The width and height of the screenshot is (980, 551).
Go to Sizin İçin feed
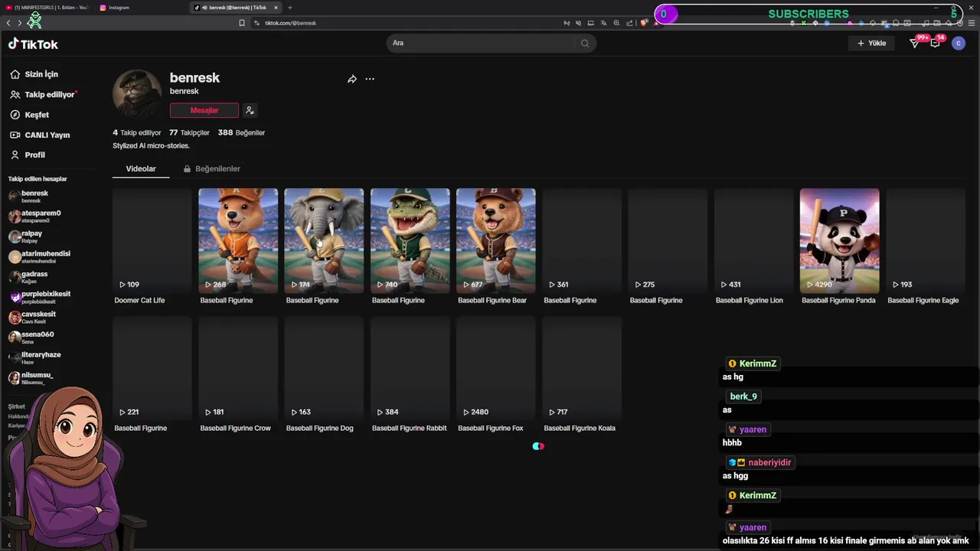[x=34, y=74]
